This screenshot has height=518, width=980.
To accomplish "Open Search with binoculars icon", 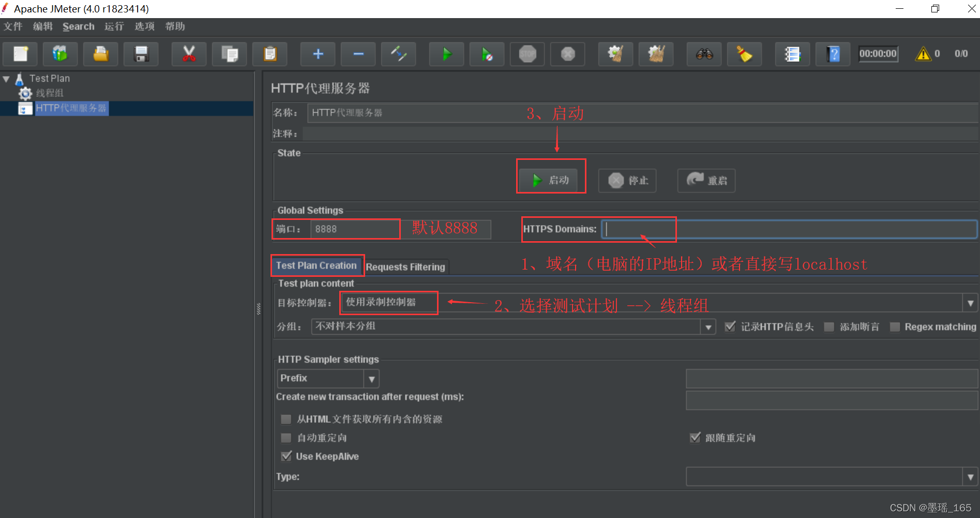I will click(x=704, y=54).
